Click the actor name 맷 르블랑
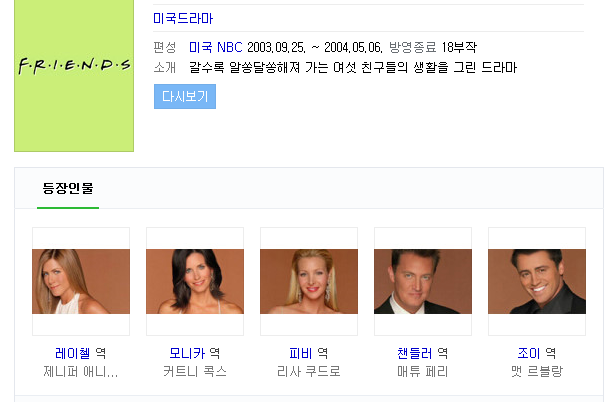Viewport: 615px width, 402px height. 537,371
